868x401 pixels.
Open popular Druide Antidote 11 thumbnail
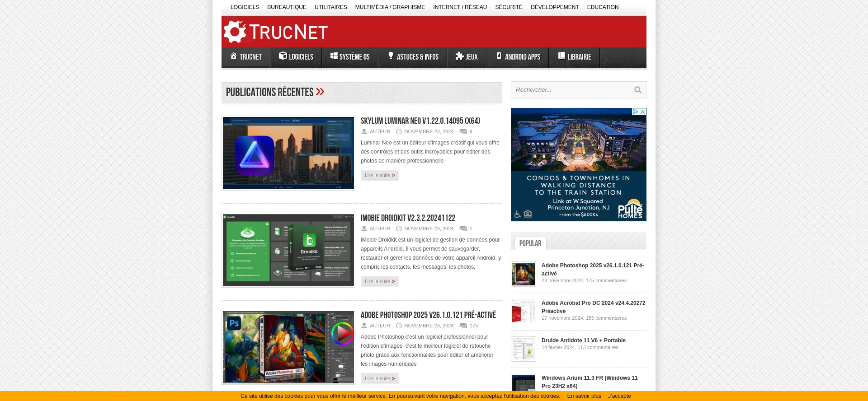tap(524, 349)
